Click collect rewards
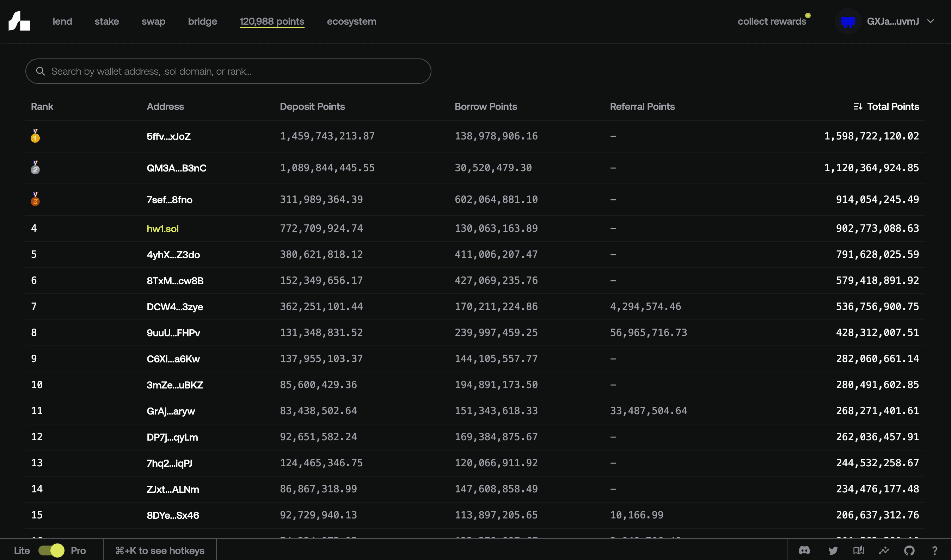The height and width of the screenshot is (560, 951). coord(772,21)
